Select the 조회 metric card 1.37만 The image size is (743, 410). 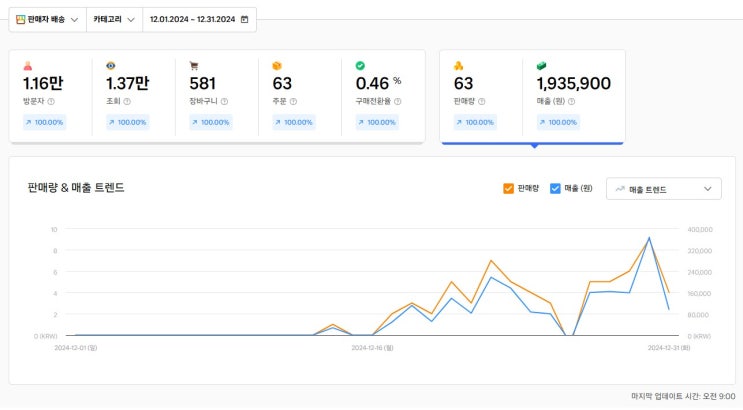point(134,97)
